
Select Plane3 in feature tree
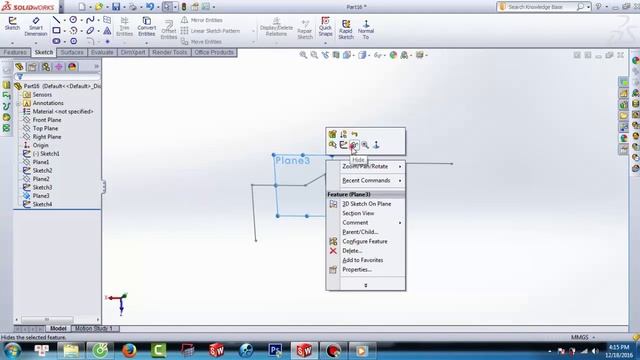pyautogui.click(x=41, y=196)
